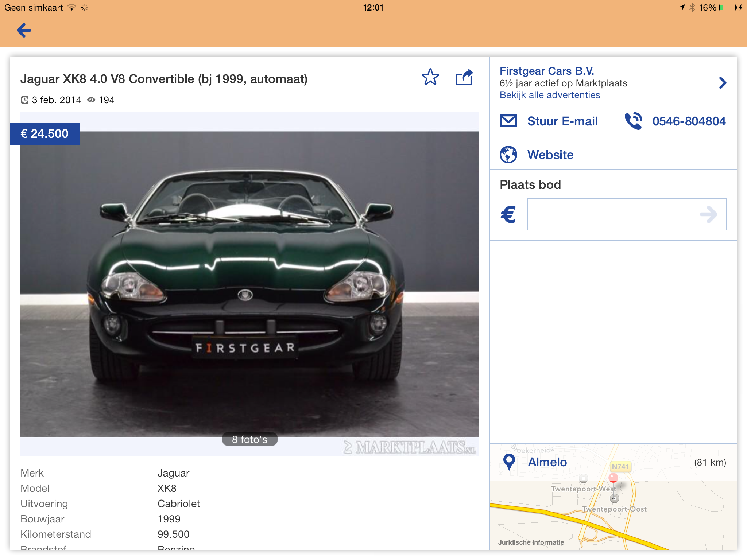Tap the Kilometerstand value 99.500
The height and width of the screenshot is (560, 747).
point(173,534)
